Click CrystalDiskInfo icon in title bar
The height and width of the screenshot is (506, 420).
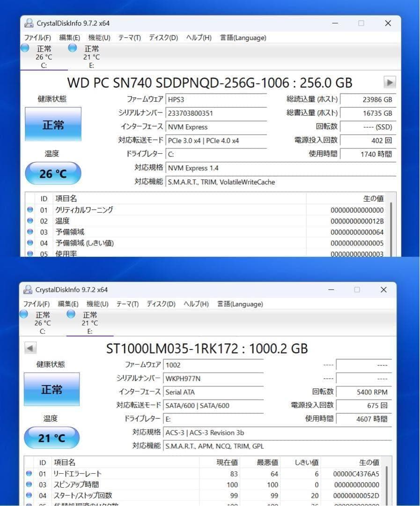29,22
